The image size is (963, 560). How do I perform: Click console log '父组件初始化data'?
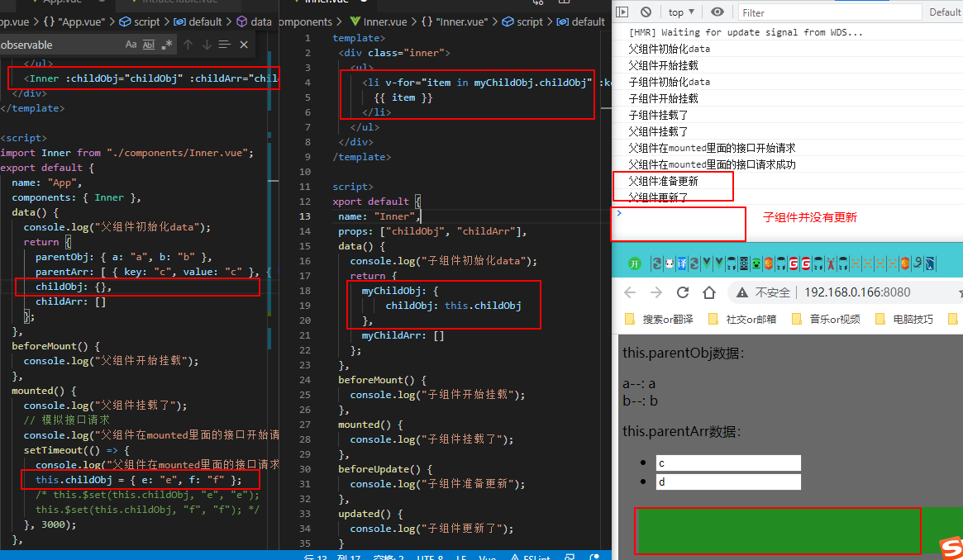point(669,49)
